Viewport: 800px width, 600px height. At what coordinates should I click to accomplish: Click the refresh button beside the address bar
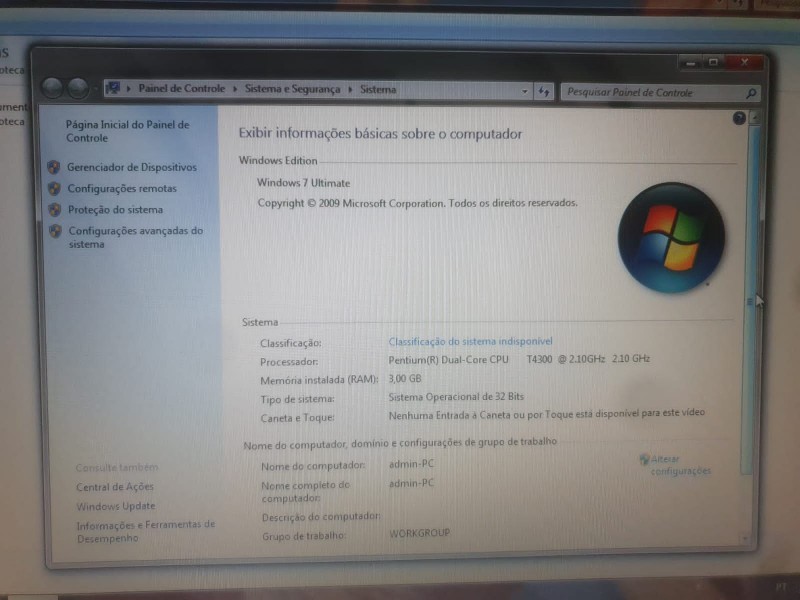[545, 91]
